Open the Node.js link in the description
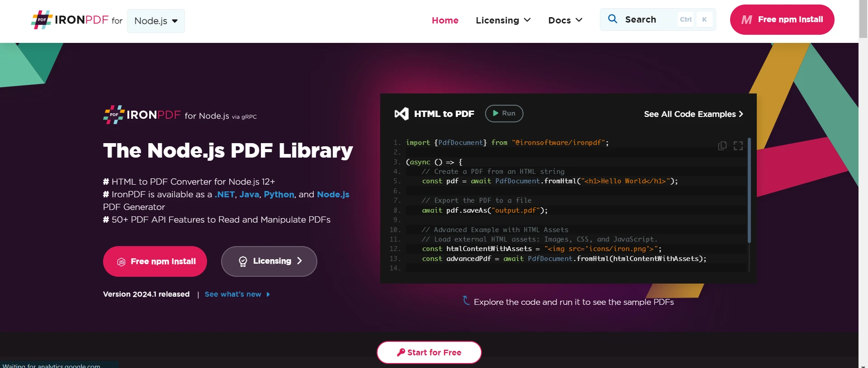This screenshot has height=368, width=868. point(333,194)
